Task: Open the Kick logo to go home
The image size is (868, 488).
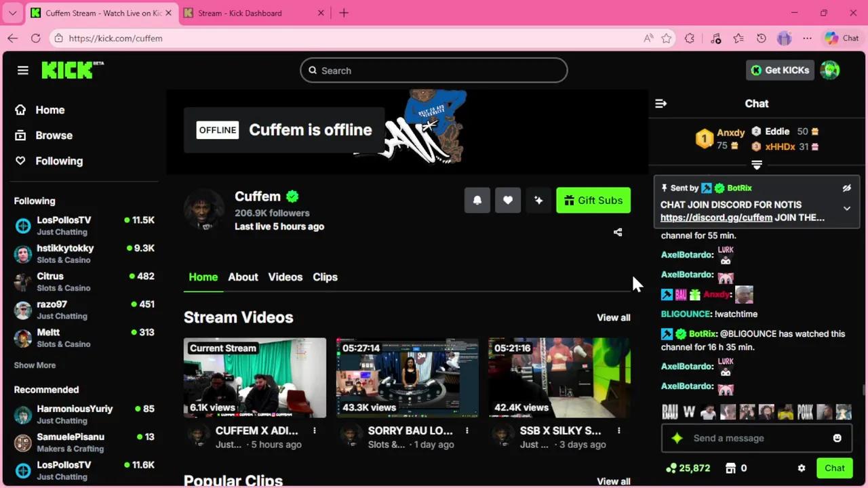Action: click(66, 70)
